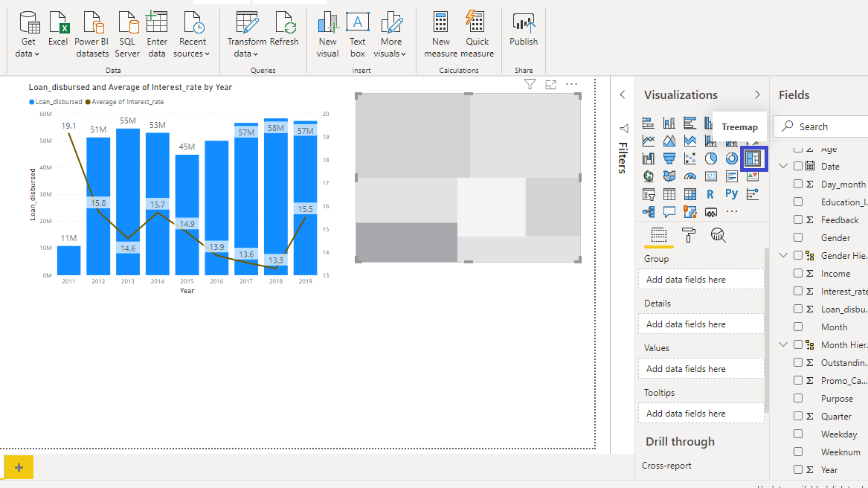
Task: Select the Line chart visual
Action: 649,141
